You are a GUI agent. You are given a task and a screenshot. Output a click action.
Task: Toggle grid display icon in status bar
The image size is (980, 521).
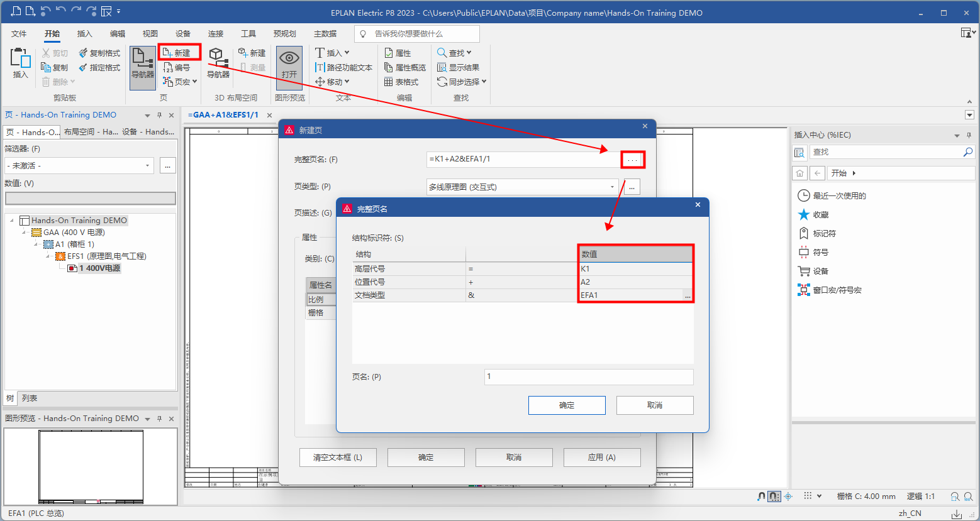click(x=808, y=496)
